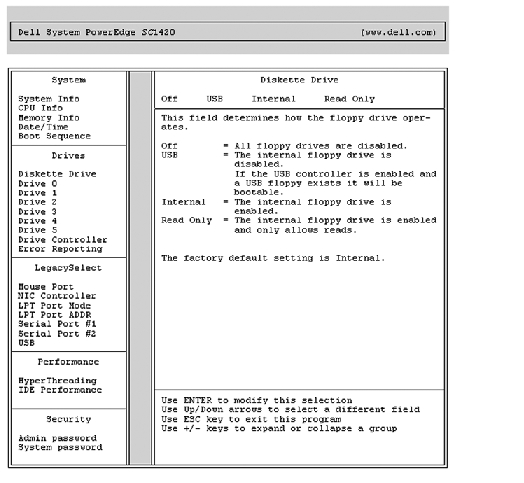Open Admin password setting
The width and height of the screenshot is (524, 483).
57,438
